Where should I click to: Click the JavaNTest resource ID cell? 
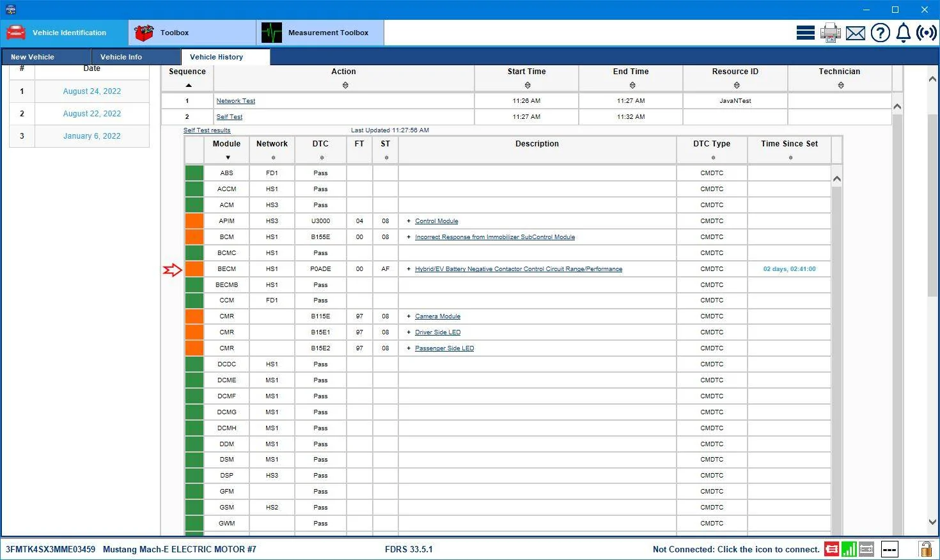click(x=735, y=101)
